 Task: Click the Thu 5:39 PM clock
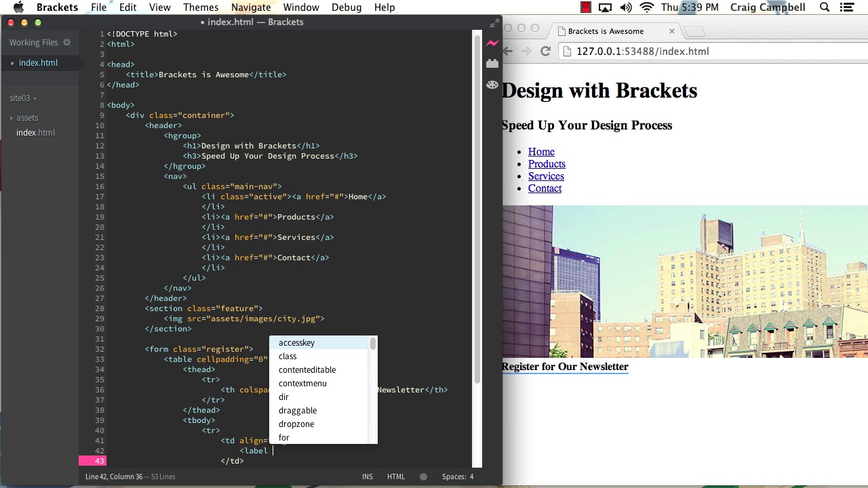pyautogui.click(x=690, y=7)
